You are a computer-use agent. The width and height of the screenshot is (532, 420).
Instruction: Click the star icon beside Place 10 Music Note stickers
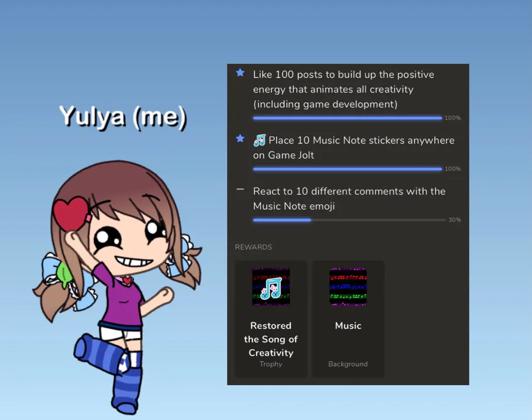coord(240,138)
